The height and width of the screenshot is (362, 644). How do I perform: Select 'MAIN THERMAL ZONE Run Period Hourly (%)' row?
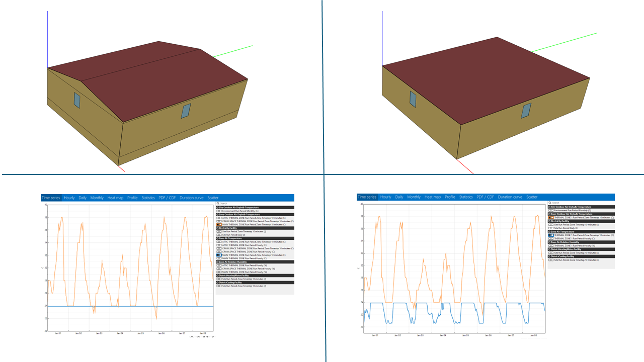tap(255, 272)
